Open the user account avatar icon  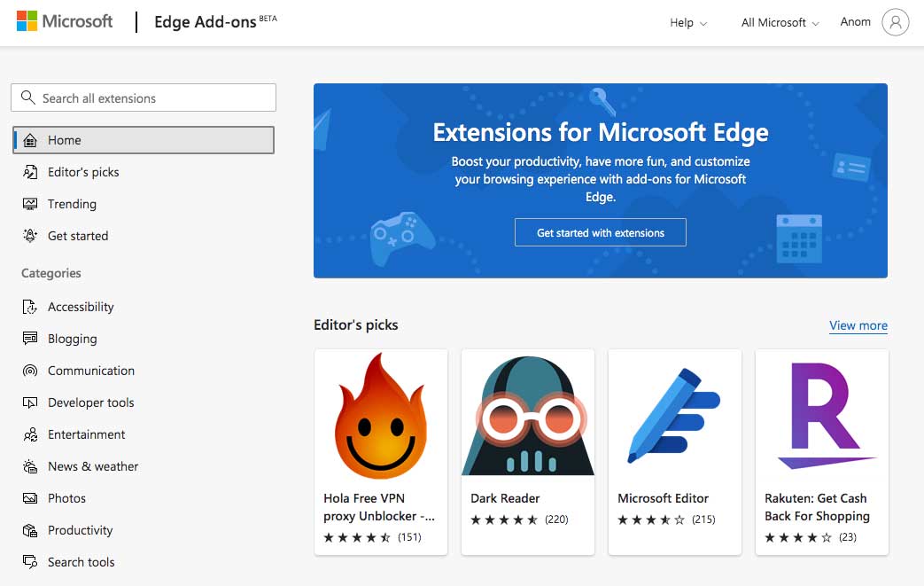(895, 22)
